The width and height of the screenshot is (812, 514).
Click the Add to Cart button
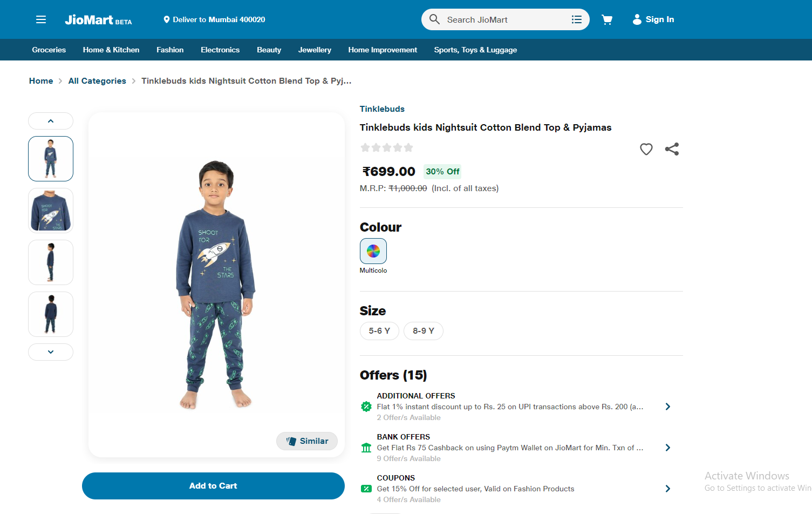(213, 486)
